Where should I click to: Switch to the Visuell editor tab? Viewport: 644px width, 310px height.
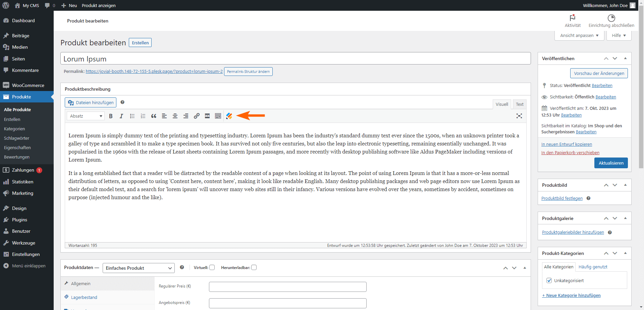point(502,104)
